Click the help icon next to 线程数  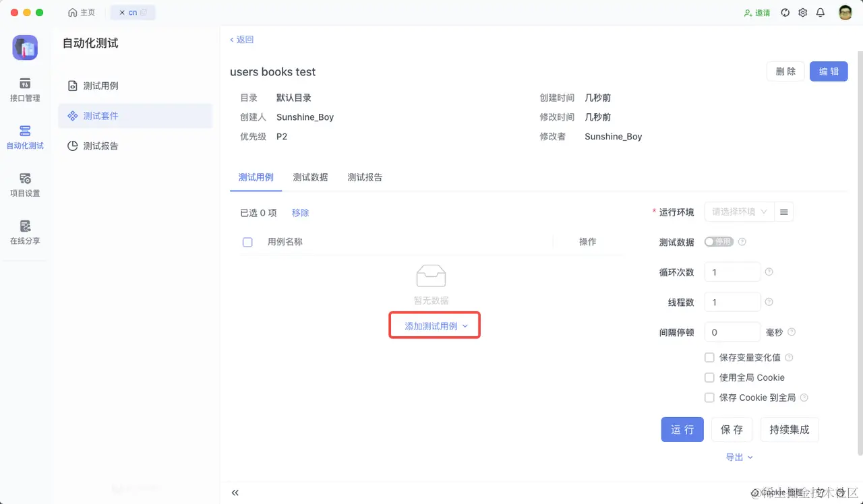point(769,302)
